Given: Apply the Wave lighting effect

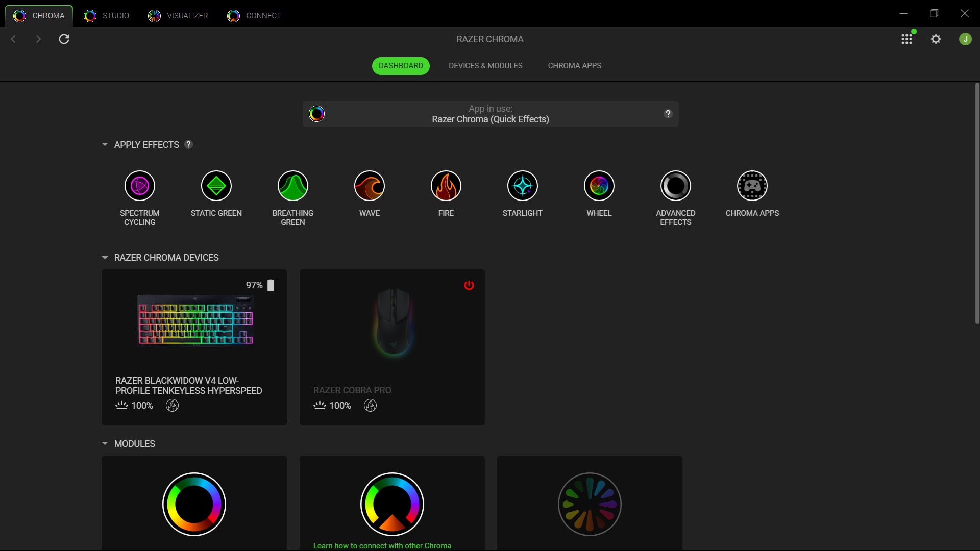Looking at the screenshot, I should tap(369, 186).
